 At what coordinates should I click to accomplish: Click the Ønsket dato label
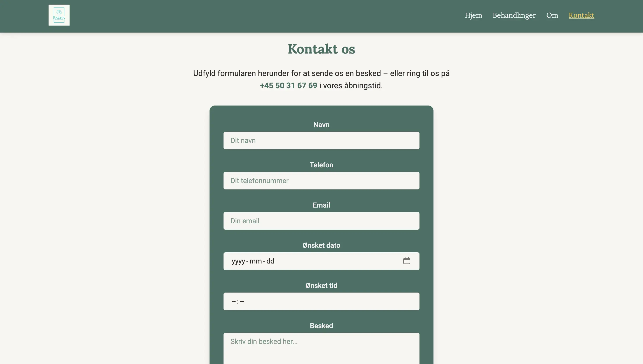[x=321, y=246]
